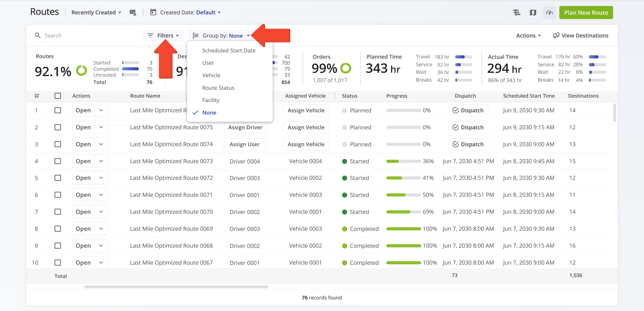
Task: Open the Filters dropdown
Action: (x=164, y=35)
